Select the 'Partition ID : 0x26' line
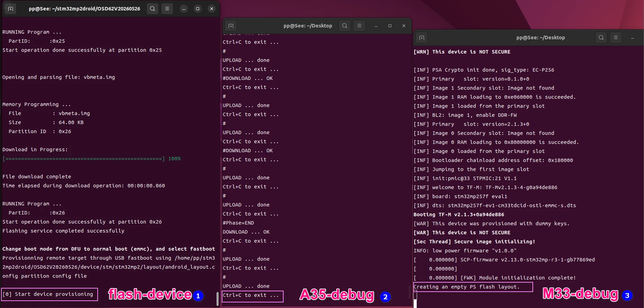Viewport: 644px width, 308px height. pos(40,131)
